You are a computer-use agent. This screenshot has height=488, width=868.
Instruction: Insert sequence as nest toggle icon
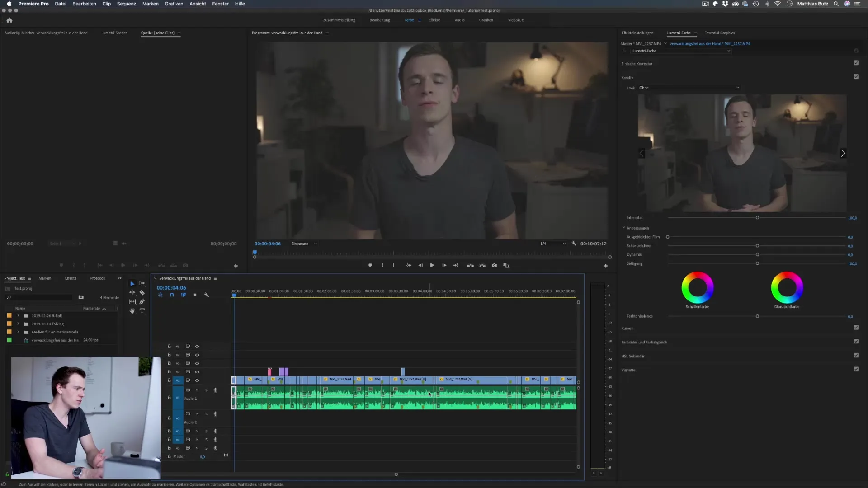[160, 295]
